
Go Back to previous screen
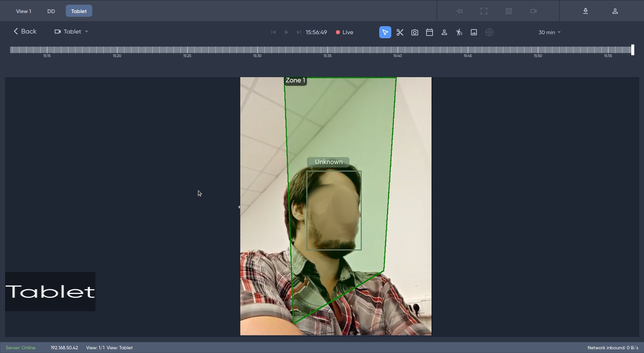(x=25, y=31)
